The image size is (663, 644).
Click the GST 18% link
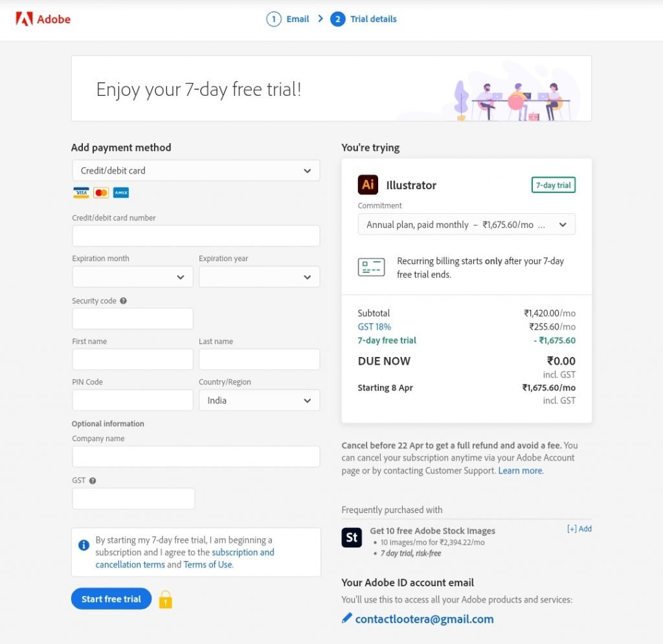click(x=374, y=327)
